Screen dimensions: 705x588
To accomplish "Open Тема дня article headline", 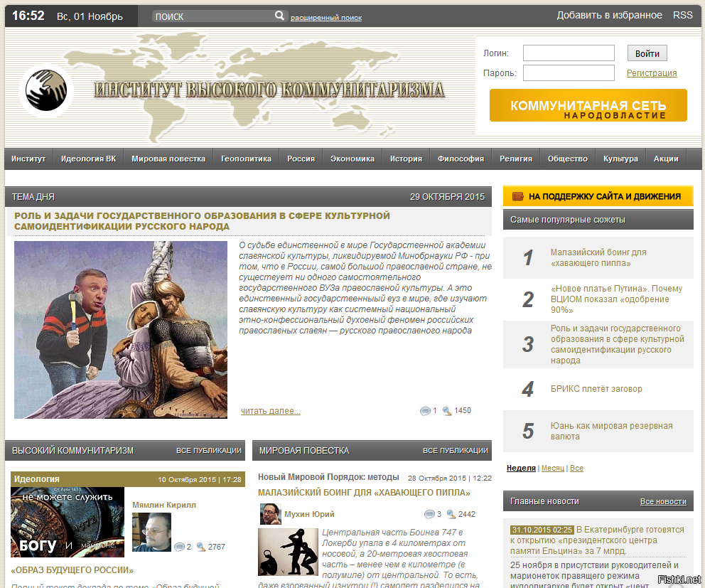I will point(202,221).
